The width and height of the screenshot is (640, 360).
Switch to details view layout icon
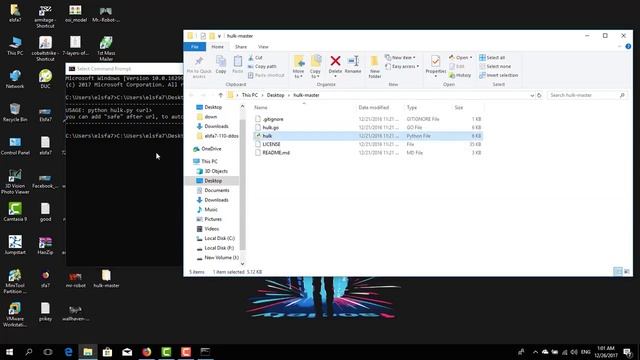tap(618, 271)
